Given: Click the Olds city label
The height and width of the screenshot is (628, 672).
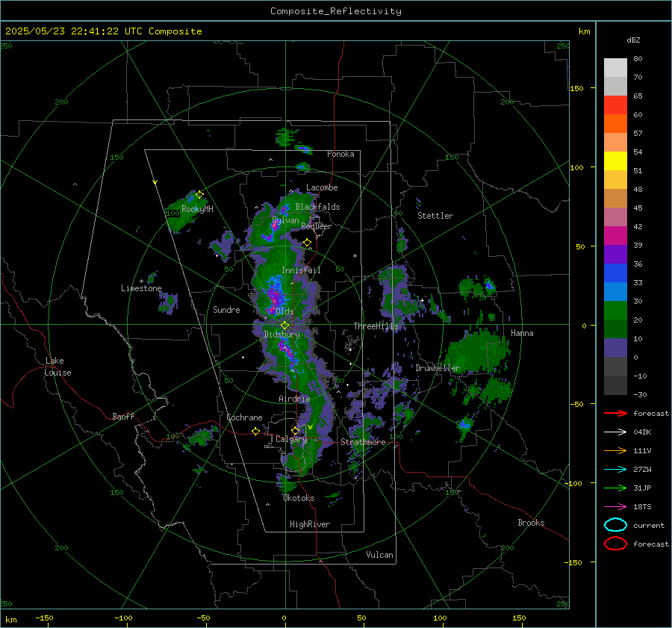Looking at the screenshot, I should point(284,311).
